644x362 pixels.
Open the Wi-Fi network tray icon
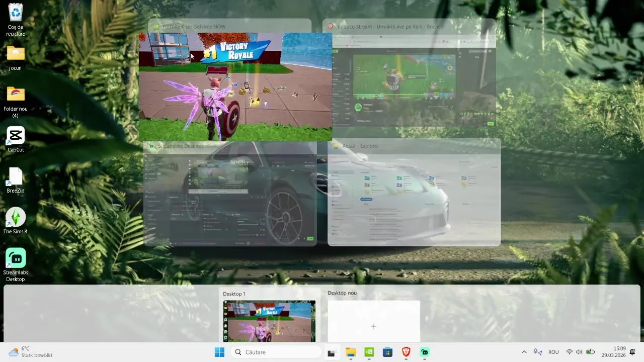click(x=570, y=352)
